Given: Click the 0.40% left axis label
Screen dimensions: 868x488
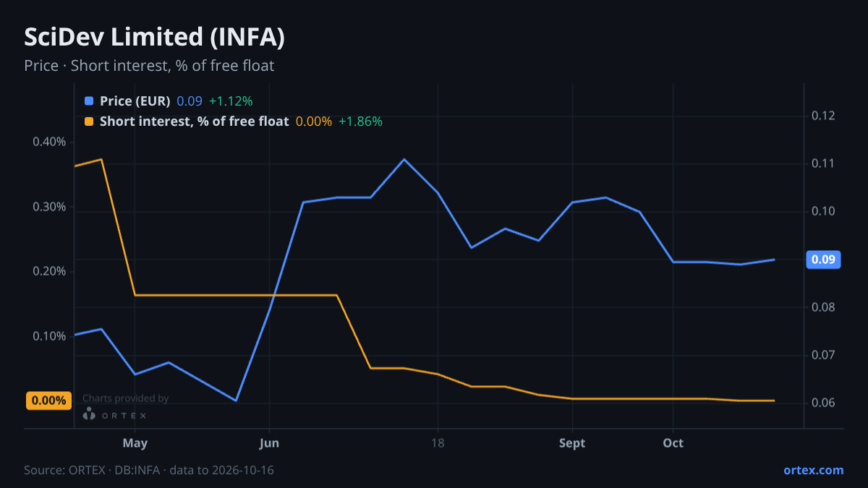Looking at the screenshot, I should click(49, 142).
